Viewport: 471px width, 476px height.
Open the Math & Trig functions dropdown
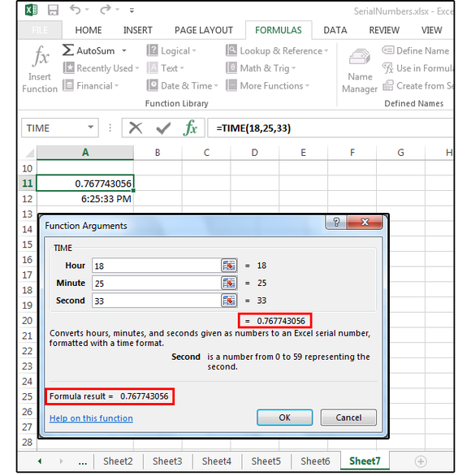(x=261, y=68)
